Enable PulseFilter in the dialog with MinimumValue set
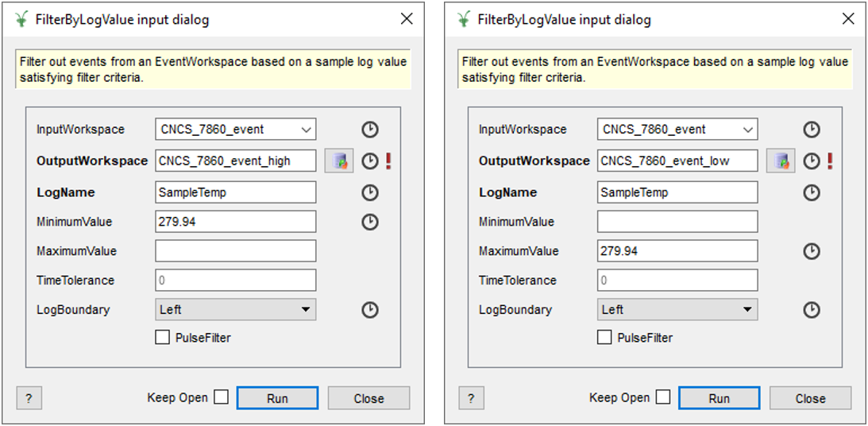The image size is (868, 426). [163, 338]
